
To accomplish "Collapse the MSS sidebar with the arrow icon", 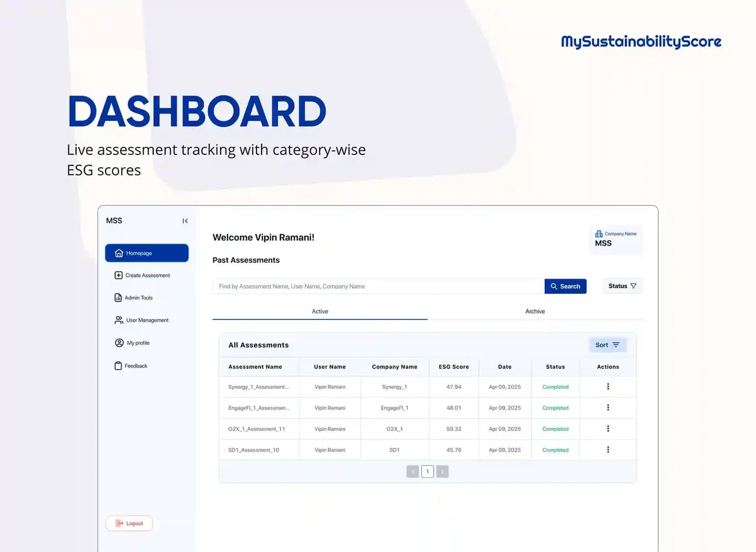I will 185,221.
